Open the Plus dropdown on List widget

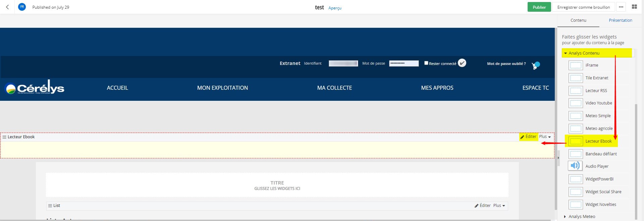pos(499,206)
